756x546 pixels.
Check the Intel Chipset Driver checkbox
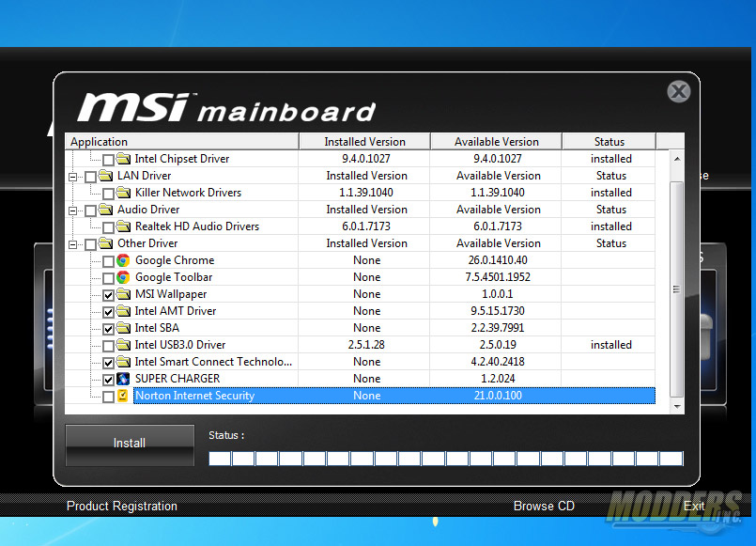tap(110, 158)
